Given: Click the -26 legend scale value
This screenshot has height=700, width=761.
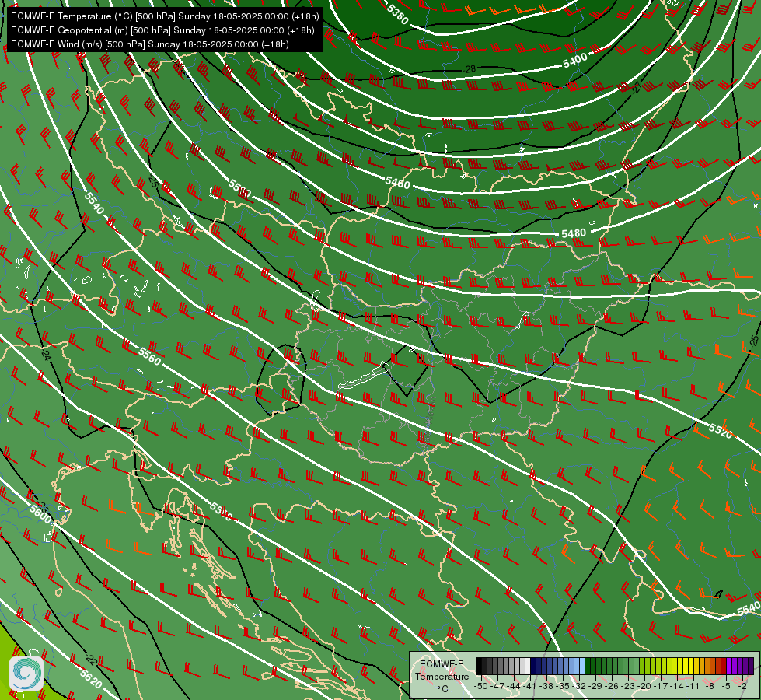Looking at the screenshot, I should (612, 687).
